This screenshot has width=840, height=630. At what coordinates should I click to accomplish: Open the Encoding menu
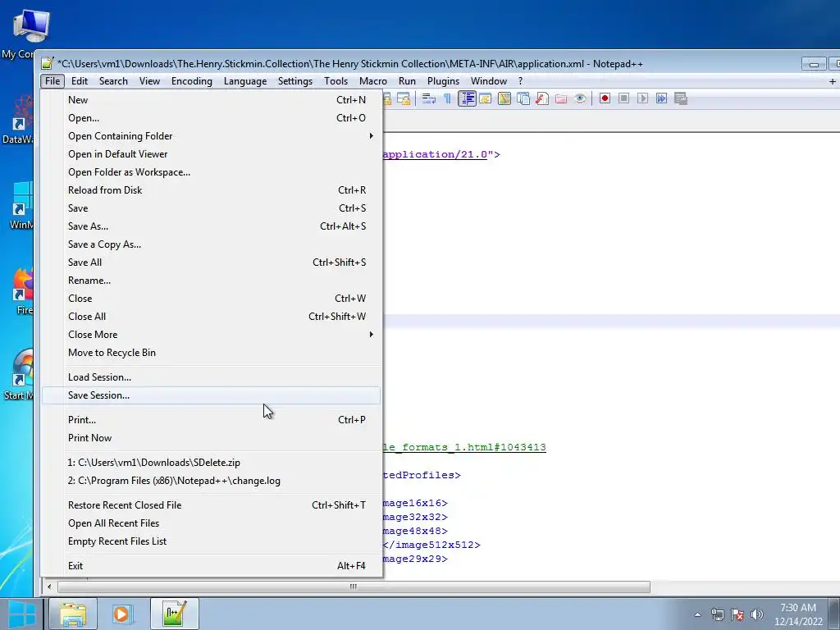(192, 81)
